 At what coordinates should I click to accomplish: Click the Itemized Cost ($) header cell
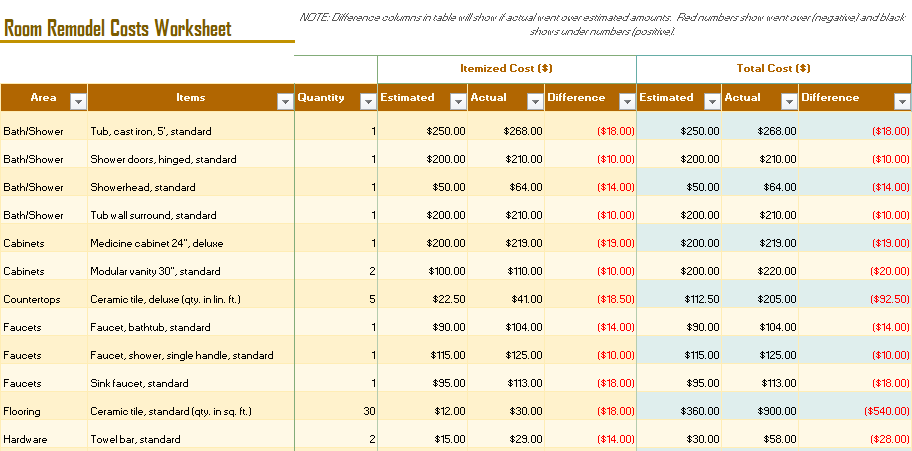[507, 69]
